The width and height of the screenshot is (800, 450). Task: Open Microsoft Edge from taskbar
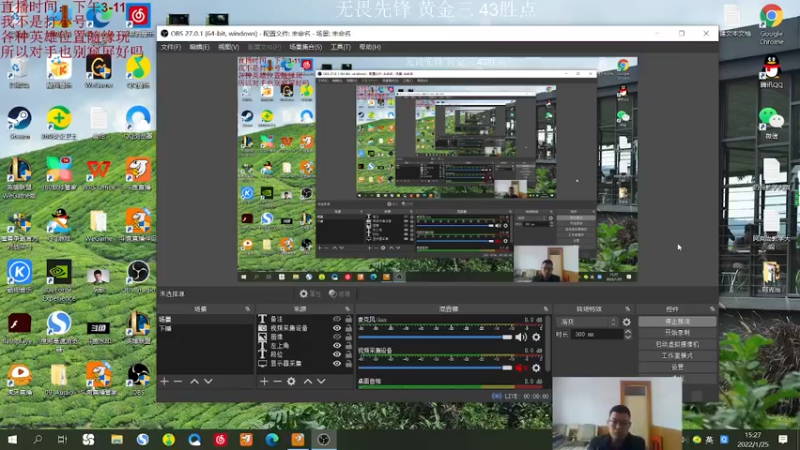tap(272, 439)
